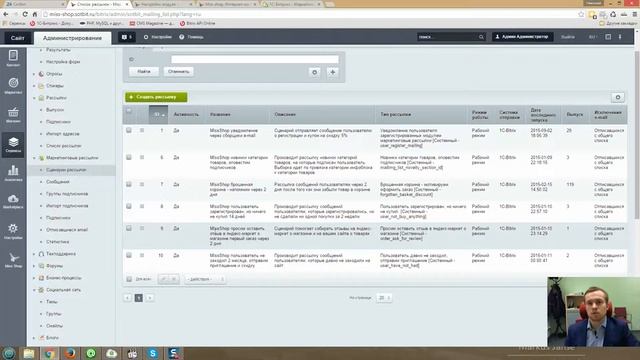
Task: Expand the Опросы tree node
Action: click(34, 74)
